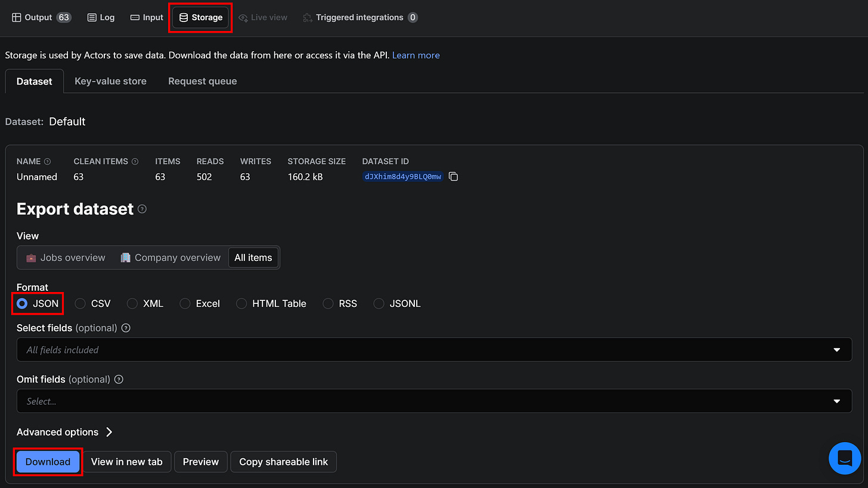
Task: Open the Log tab
Action: coord(101,17)
